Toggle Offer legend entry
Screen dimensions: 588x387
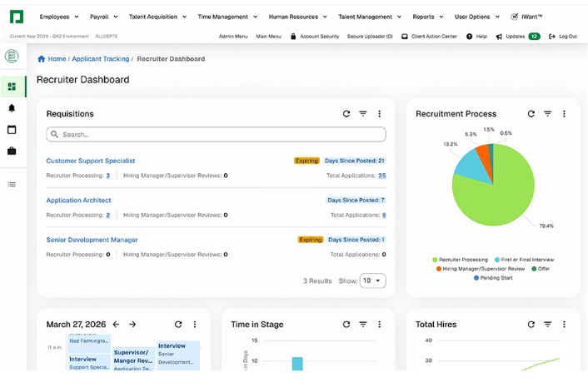click(541, 269)
